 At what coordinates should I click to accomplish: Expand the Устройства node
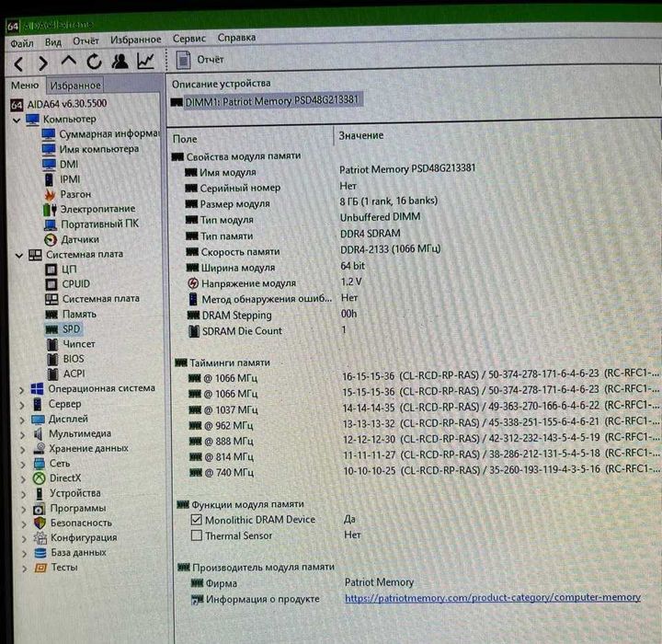pyautogui.click(x=24, y=494)
